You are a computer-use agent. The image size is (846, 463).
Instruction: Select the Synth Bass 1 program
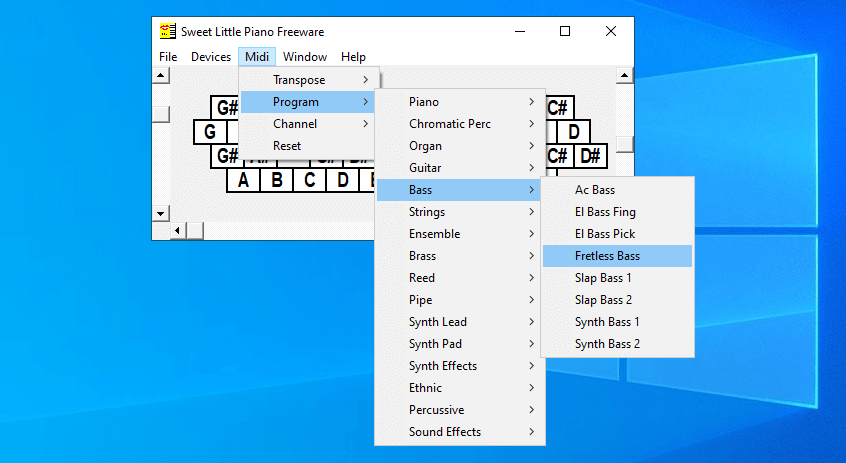click(x=617, y=322)
